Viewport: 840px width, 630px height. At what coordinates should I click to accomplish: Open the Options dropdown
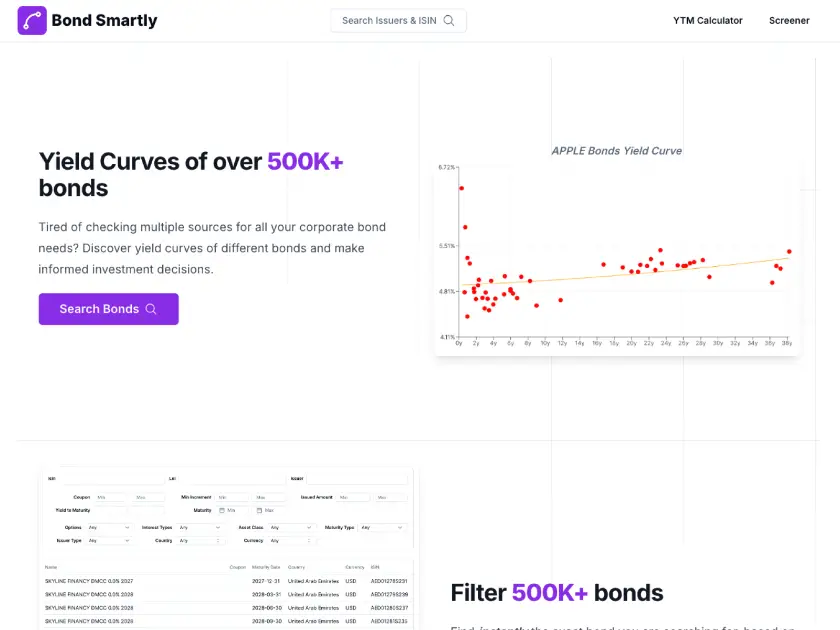click(x=110, y=527)
